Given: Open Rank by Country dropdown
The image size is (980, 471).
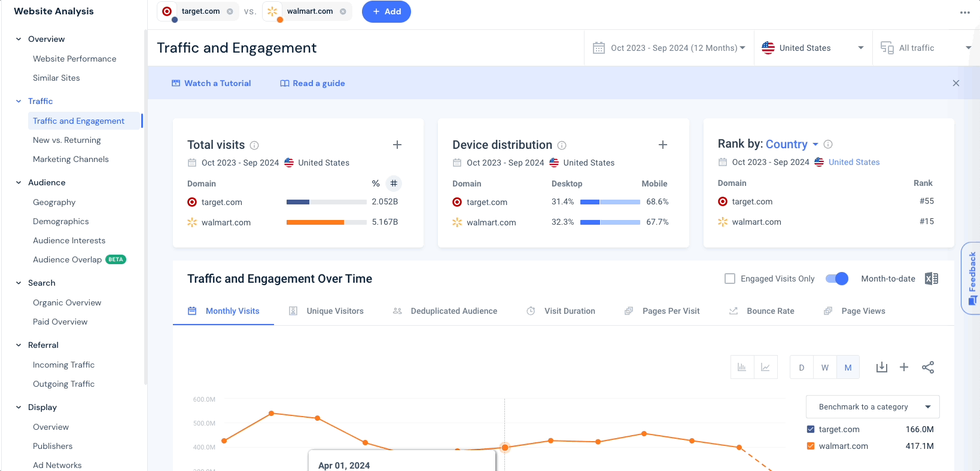Looking at the screenshot, I should coord(792,144).
